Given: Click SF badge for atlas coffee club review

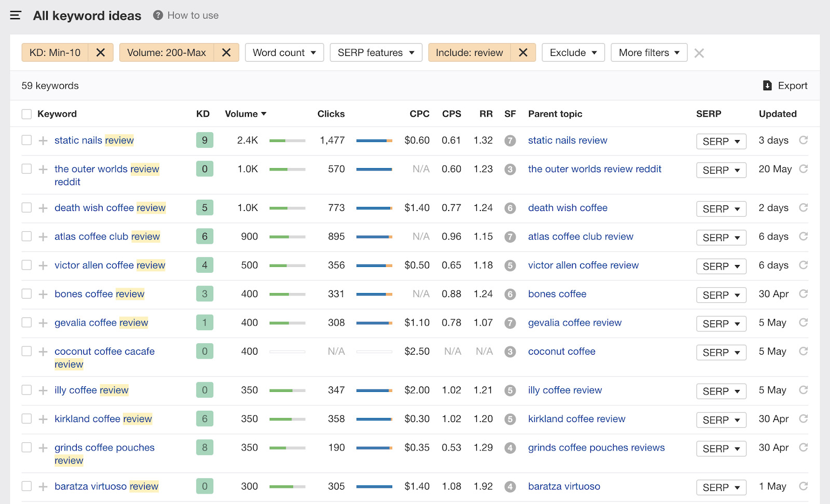Looking at the screenshot, I should [x=510, y=236].
